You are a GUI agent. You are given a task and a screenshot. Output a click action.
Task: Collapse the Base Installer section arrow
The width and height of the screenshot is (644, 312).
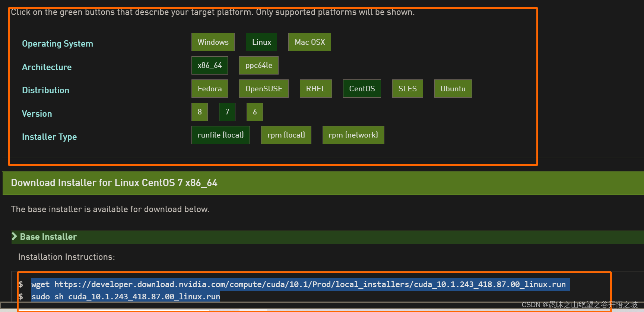coord(15,236)
